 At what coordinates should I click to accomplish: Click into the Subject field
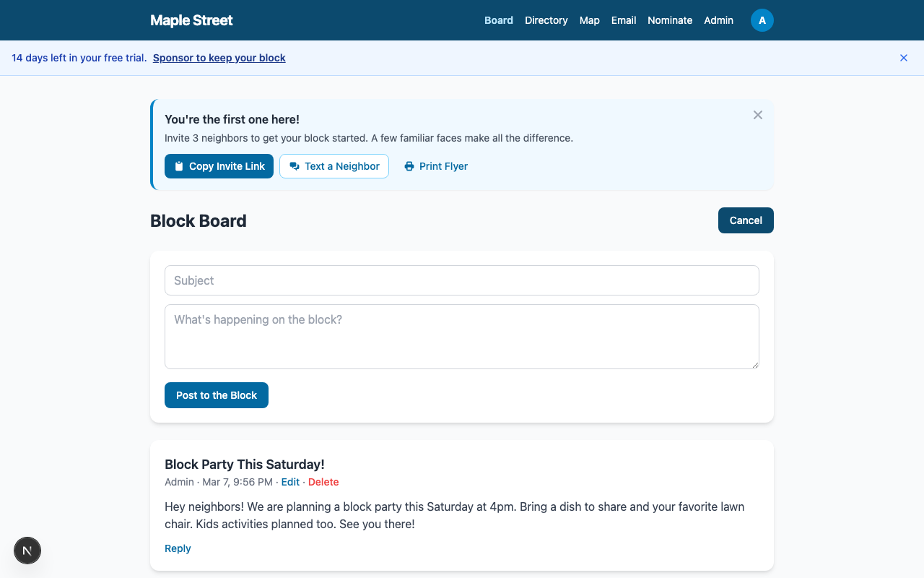tap(461, 280)
